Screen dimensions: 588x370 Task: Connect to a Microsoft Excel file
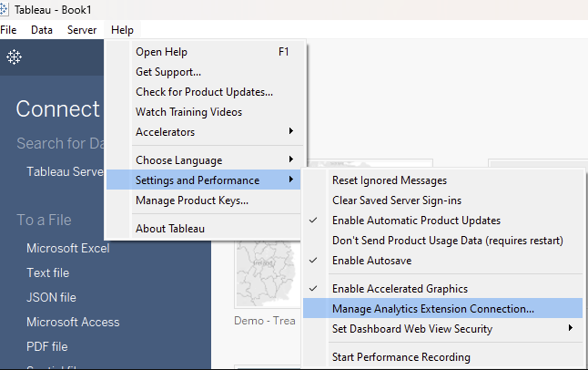coord(67,248)
